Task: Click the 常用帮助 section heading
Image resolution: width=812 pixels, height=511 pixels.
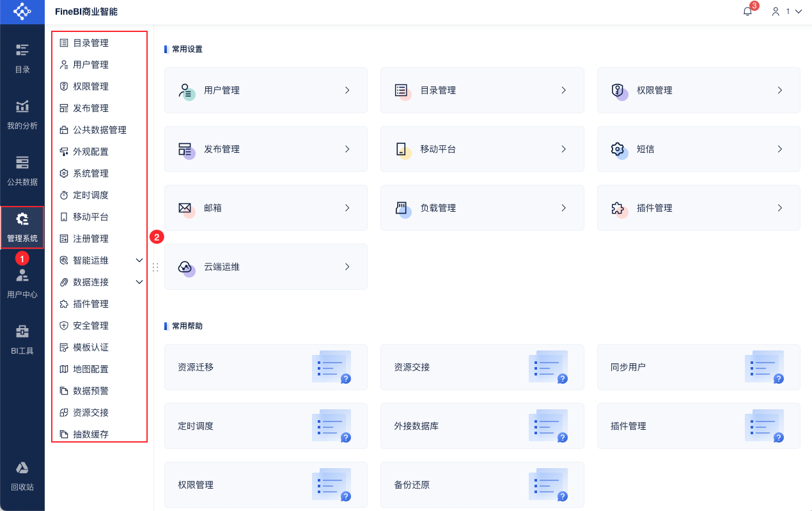Action: [187, 326]
